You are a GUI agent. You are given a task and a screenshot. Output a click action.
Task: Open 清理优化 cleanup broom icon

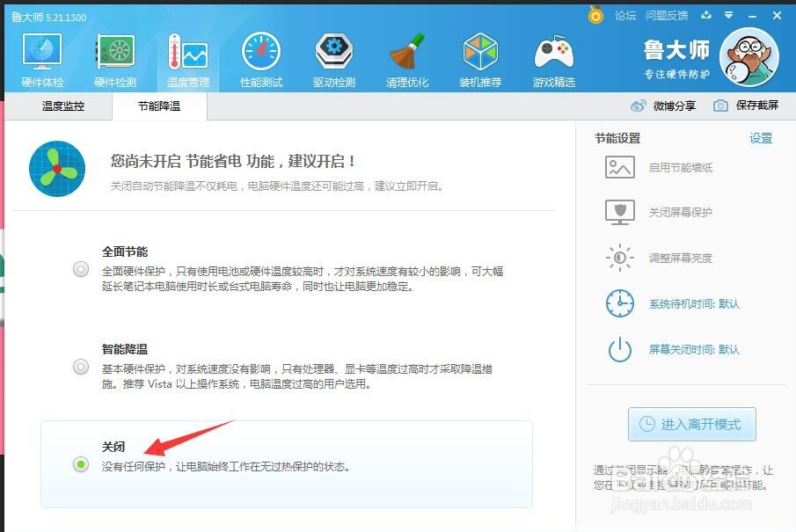407,51
